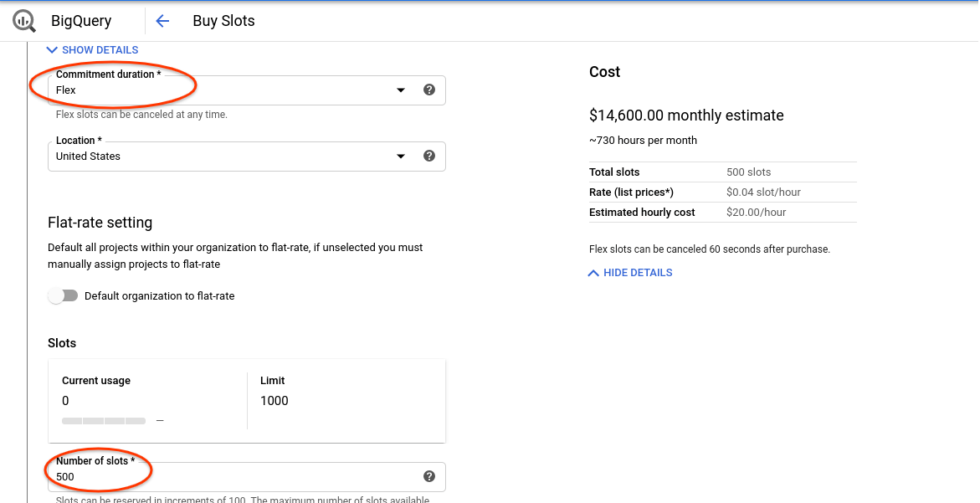Go back using the left arrow
Image resolution: width=980 pixels, height=503 pixels.
162,21
